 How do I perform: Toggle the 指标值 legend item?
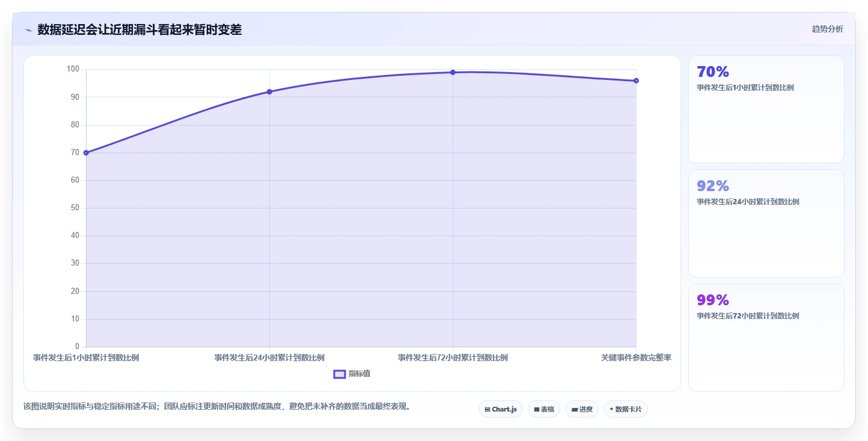point(352,374)
